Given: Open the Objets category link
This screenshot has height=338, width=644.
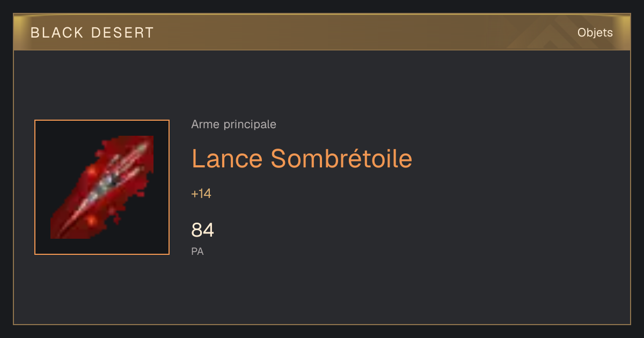Looking at the screenshot, I should click(595, 33).
